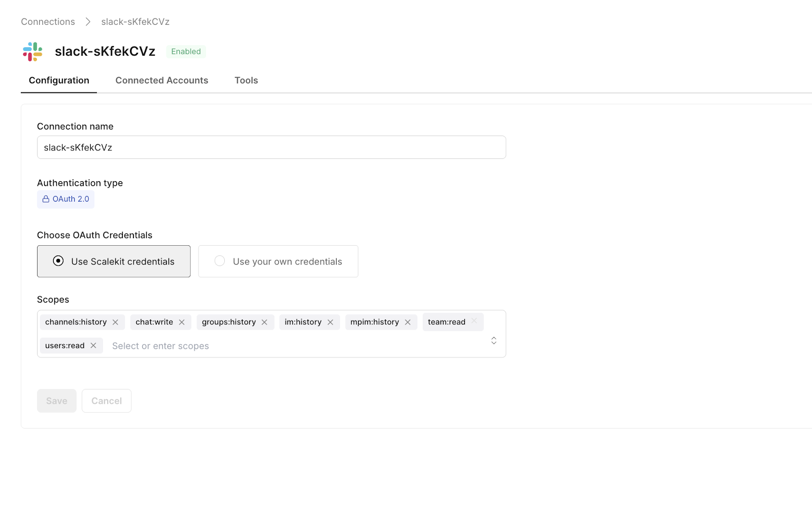
Task: Click the Slack logo icon
Action: pos(32,51)
